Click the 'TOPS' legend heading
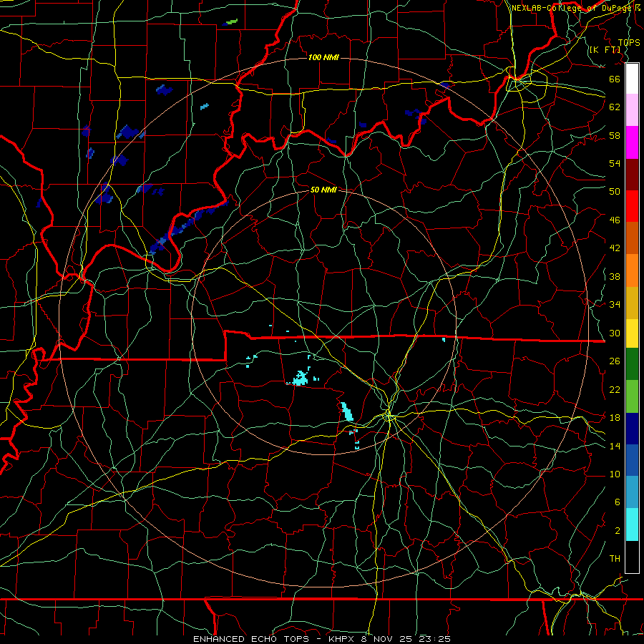Image resolution: width=644 pixels, height=644 pixels. point(628,42)
